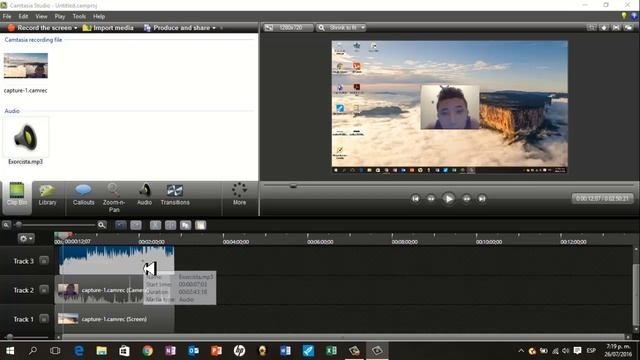Open timeline settings gear dropdown
Viewport: 640px width, 360px height.
(26, 238)
